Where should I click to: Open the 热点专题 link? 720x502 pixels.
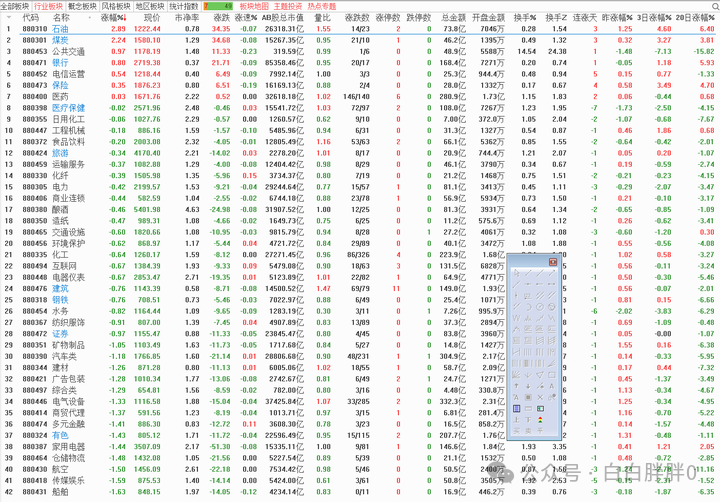click(322, 6)
